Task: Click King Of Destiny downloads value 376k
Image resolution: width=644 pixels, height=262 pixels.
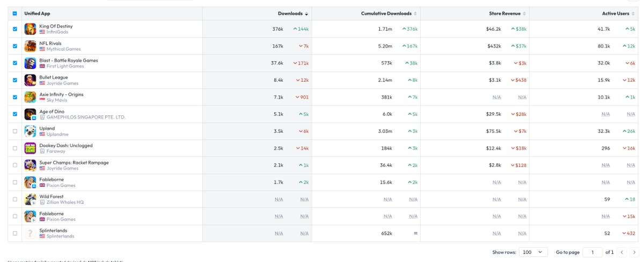Action: 277,29
